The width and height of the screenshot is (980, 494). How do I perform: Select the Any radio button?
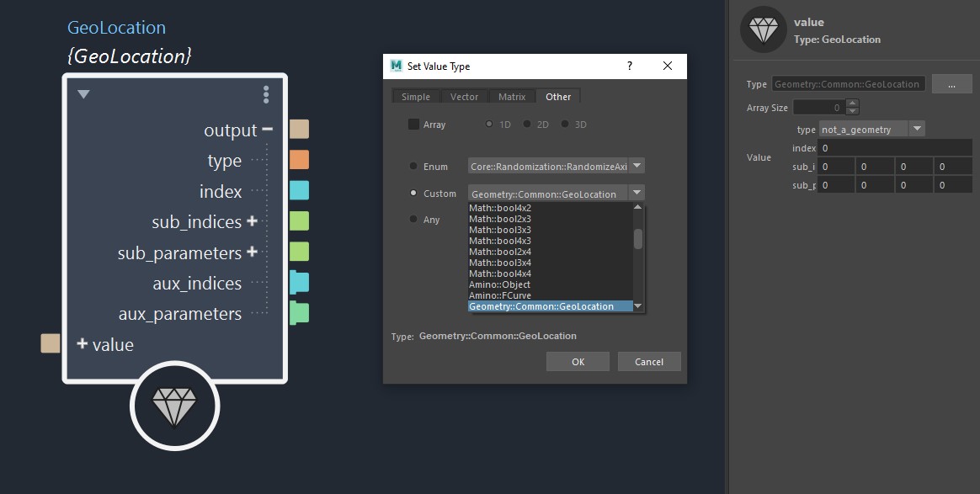coord(413,220)
